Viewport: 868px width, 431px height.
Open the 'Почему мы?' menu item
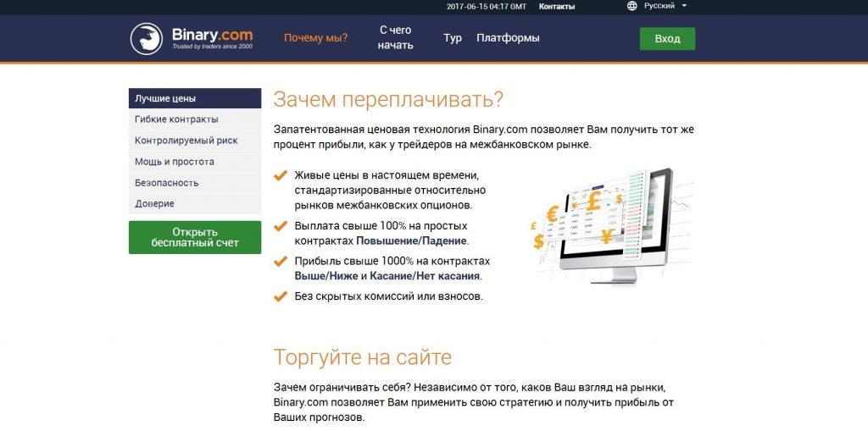(x=315, y=38)
